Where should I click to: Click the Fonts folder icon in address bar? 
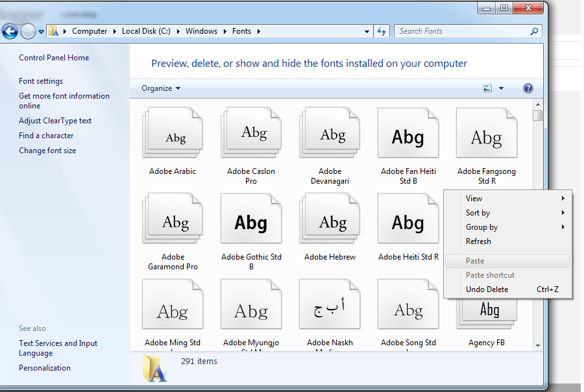click(x=54, y=31)
